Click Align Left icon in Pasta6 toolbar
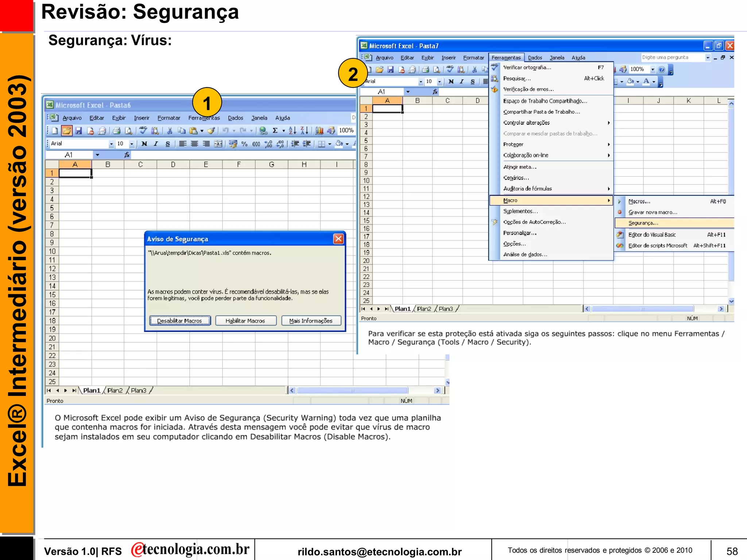Screen dimensions: 747x560 coord(183,144)
